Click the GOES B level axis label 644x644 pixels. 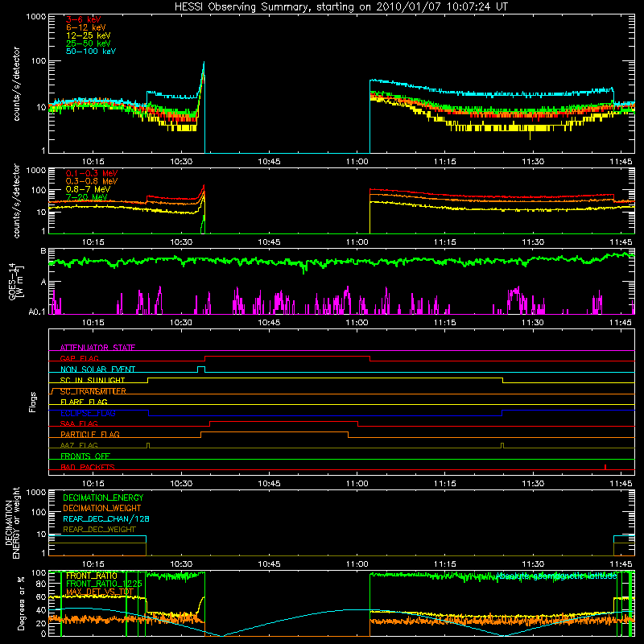(x=43, y=251)
